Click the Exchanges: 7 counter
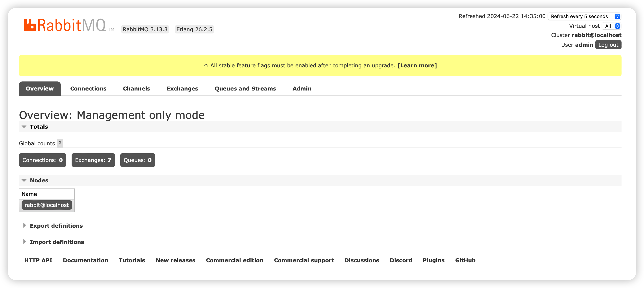This screenshot has width=644, height=288. coord(93,160)
